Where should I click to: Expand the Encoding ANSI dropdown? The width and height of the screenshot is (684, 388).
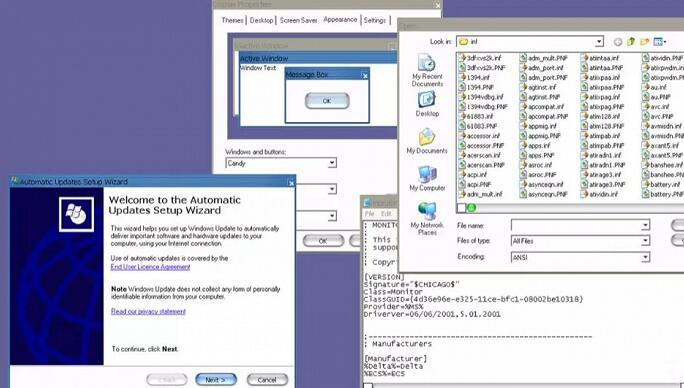point(645,258)
